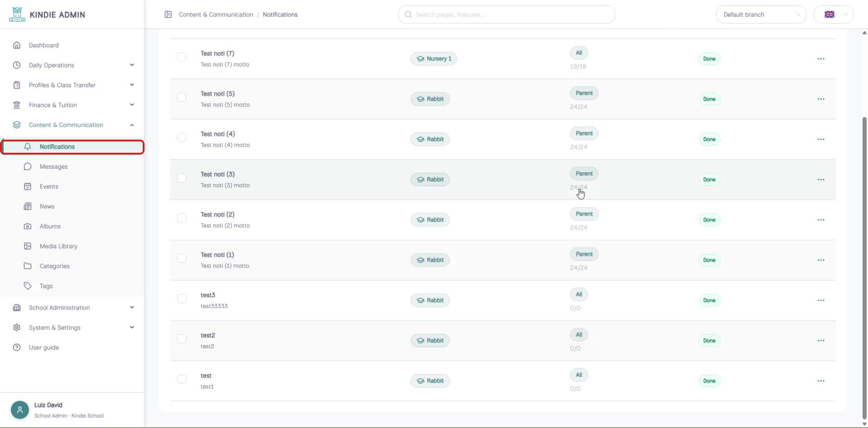Select the checkbox for test3 row

(182, 299)
